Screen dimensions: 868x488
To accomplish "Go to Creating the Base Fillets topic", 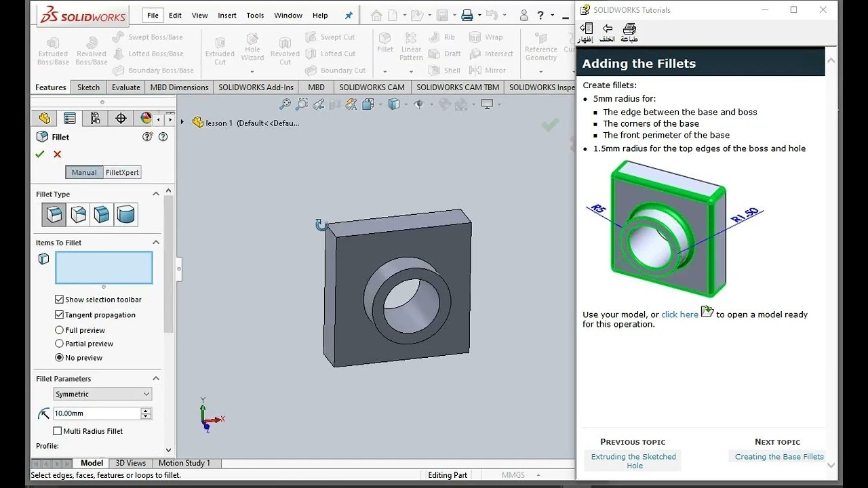I will click(x=779, y=457).
